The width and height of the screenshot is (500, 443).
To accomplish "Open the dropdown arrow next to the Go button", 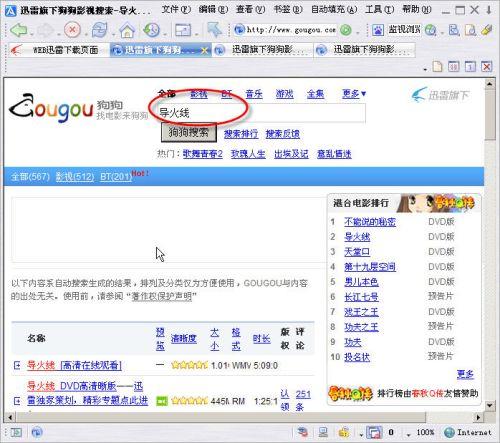I will [358, 33].
